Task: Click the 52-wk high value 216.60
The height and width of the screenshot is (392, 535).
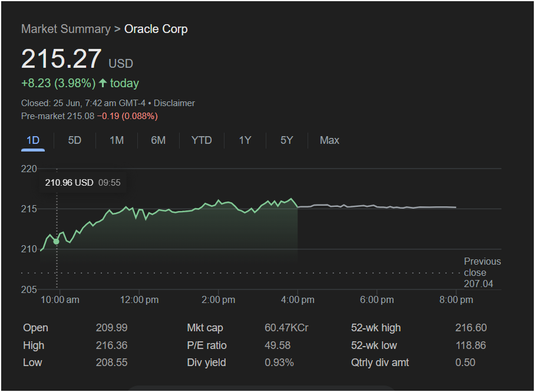Action: pos(471,328)
